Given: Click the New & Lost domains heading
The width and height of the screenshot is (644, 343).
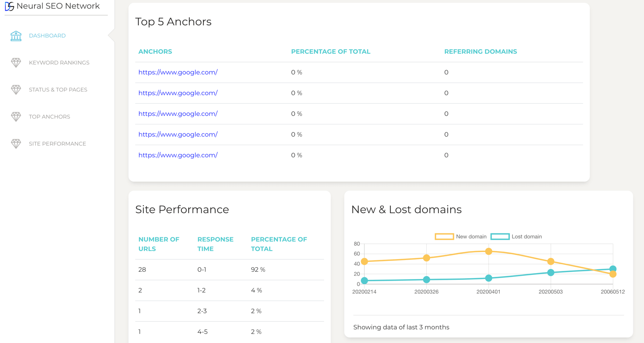Looking at the screenshot, I should 406,210.
